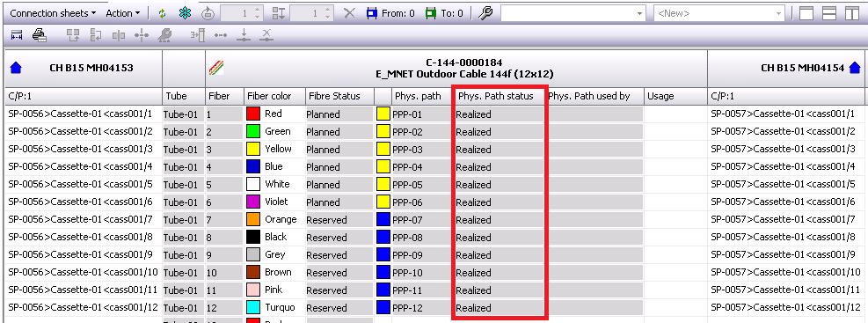Image resolution: width=868 pixels, height=323 pixels.
Task: Open the Action dropdown menu
Action: tap(123, 13)
